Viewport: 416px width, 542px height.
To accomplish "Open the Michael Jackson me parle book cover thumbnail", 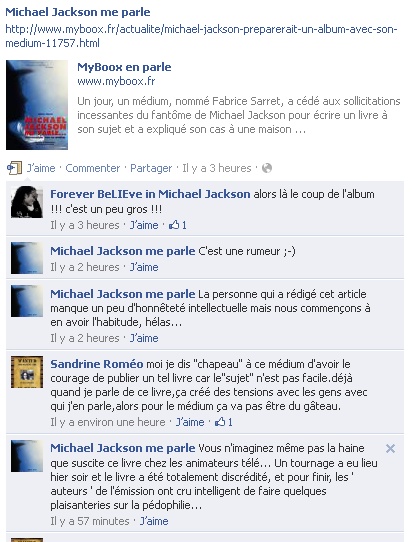I will [x=37, y=105].
